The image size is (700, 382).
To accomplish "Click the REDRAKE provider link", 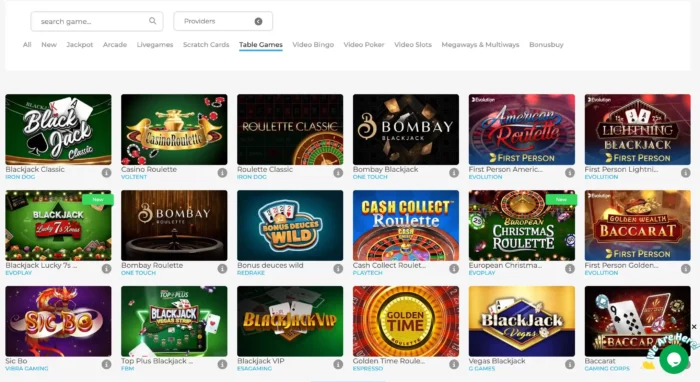I will pos(251,273).
